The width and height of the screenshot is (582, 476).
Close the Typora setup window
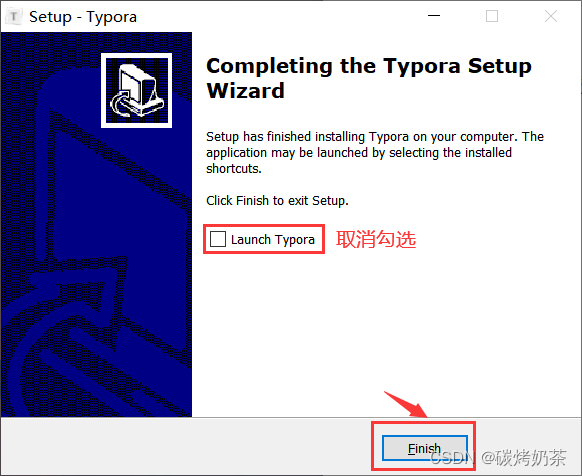click(550, 16)
